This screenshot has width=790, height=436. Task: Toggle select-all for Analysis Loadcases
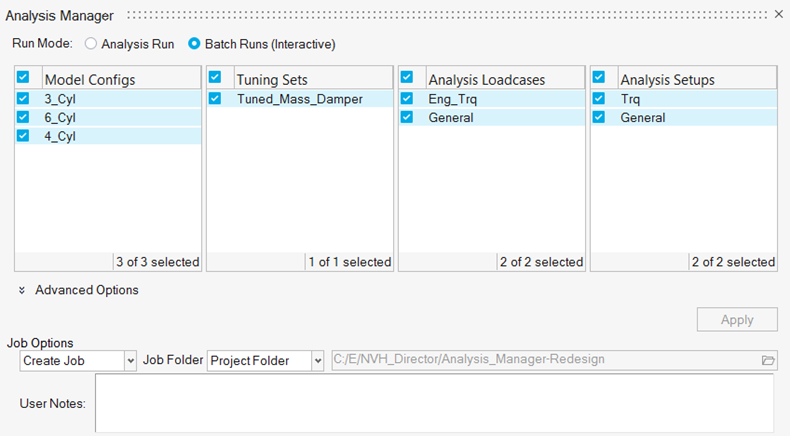(x=408, y=77)
